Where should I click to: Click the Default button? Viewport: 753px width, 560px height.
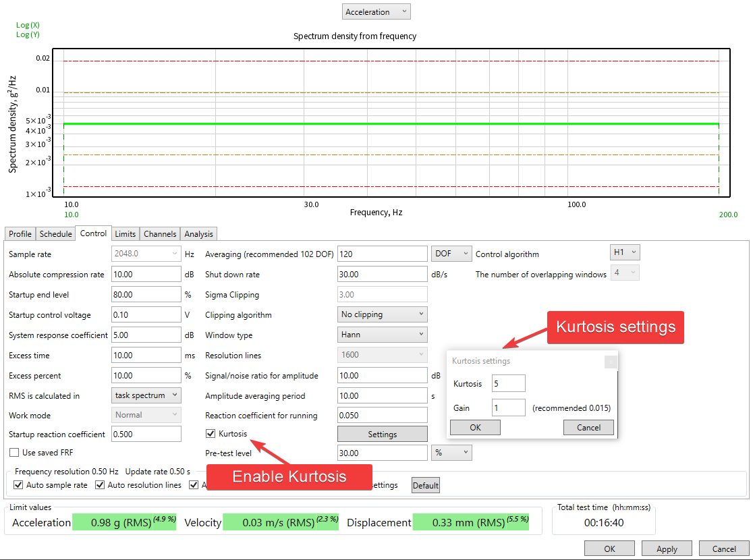click(426, 486)
